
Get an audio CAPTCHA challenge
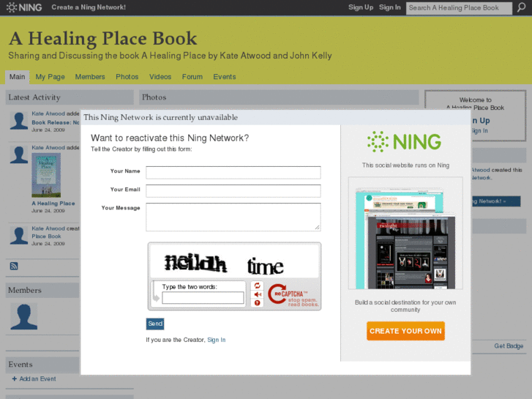point(257,294)
